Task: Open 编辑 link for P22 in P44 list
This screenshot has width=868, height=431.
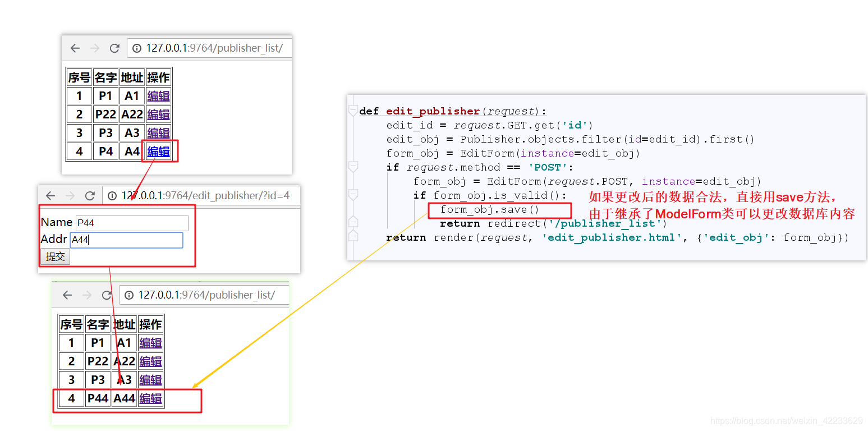Action: 150,361
